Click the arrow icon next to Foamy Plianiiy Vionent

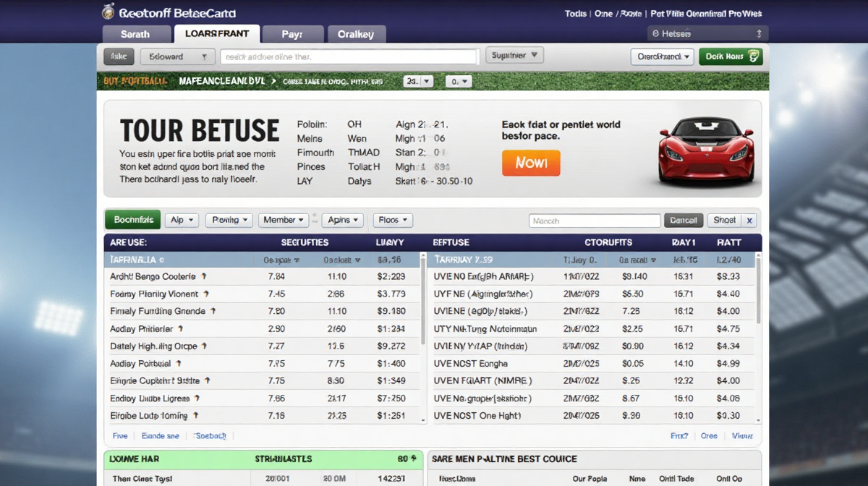[x=206, y=294]
